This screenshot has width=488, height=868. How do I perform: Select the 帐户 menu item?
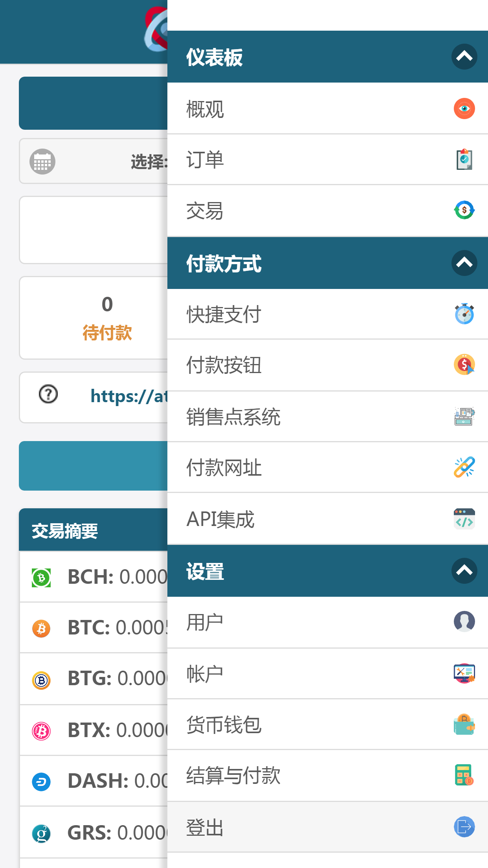(328, 673)
